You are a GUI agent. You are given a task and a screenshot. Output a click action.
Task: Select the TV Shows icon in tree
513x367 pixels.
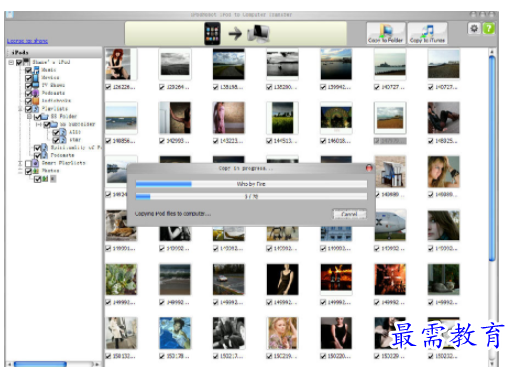(x=36, y=85)
